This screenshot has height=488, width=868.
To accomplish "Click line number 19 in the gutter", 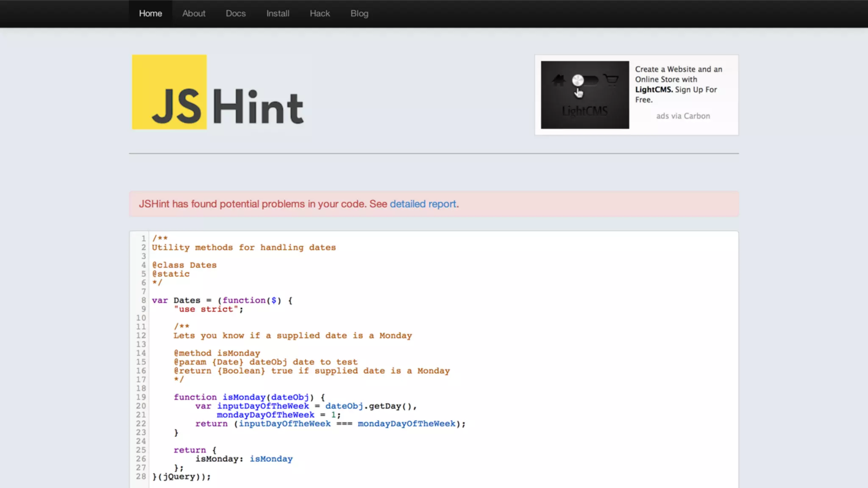I will coord(141,397).
